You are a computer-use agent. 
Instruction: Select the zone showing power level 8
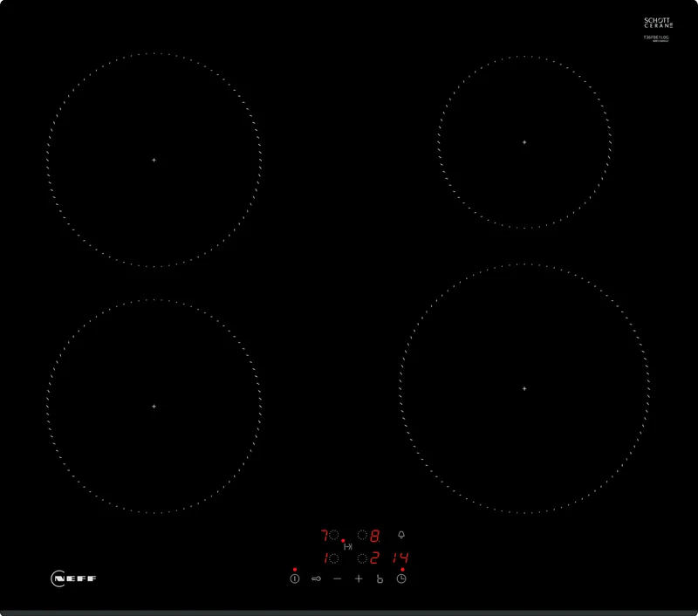click(374, 536)
